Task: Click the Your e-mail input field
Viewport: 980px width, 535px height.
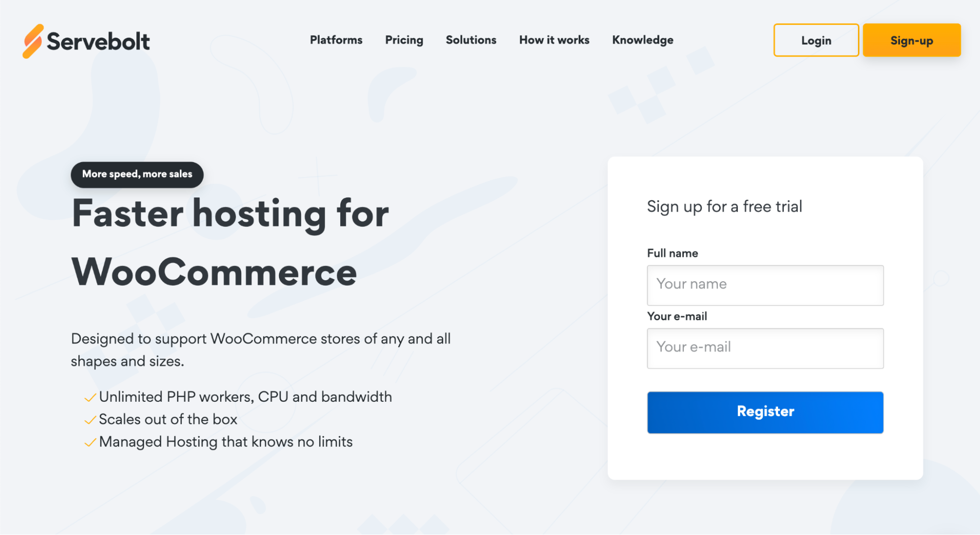Action: coord(764,348)
